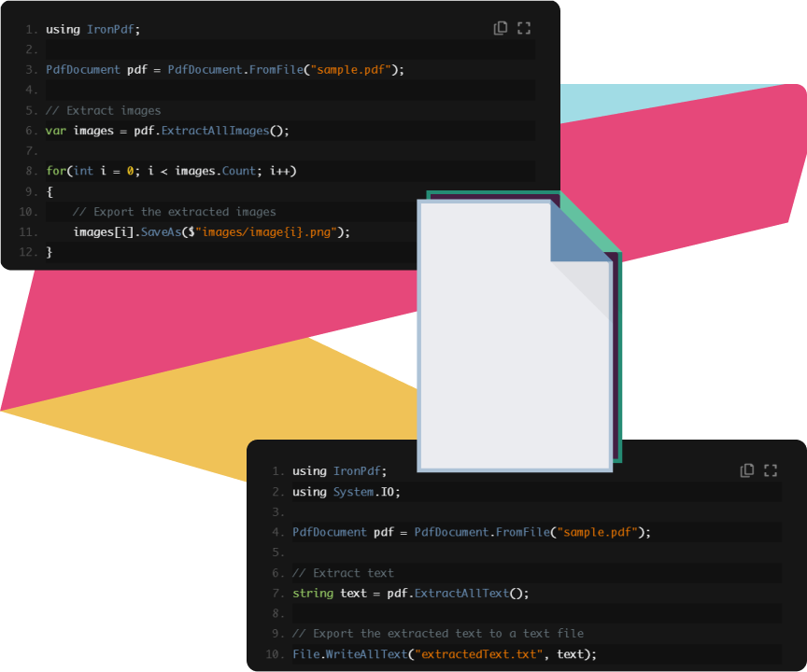Screen dimensions: 807x672
Task: Click the '// Extract images' comment
Action: [x=103, y=110]
